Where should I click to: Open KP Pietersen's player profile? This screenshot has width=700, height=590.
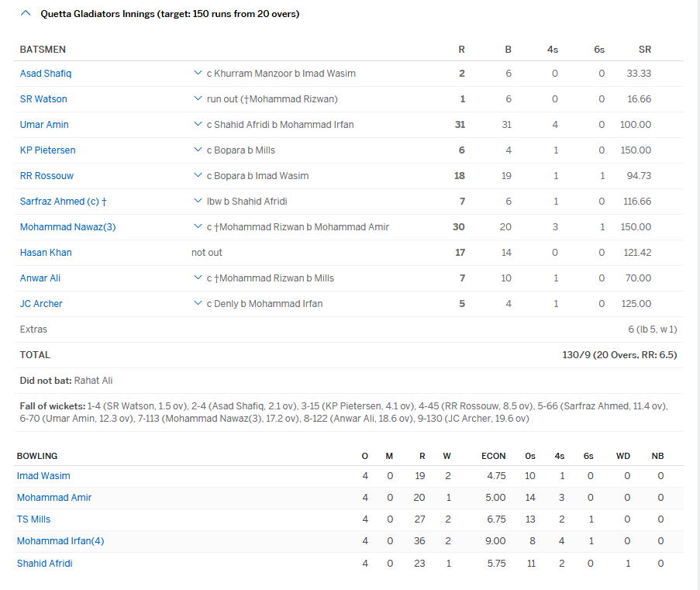(47, 150)
